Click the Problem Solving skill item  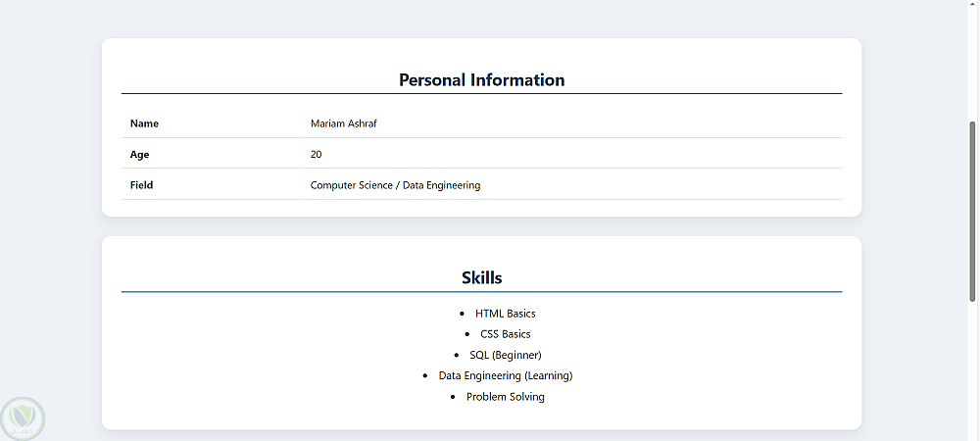pos(505,397)
